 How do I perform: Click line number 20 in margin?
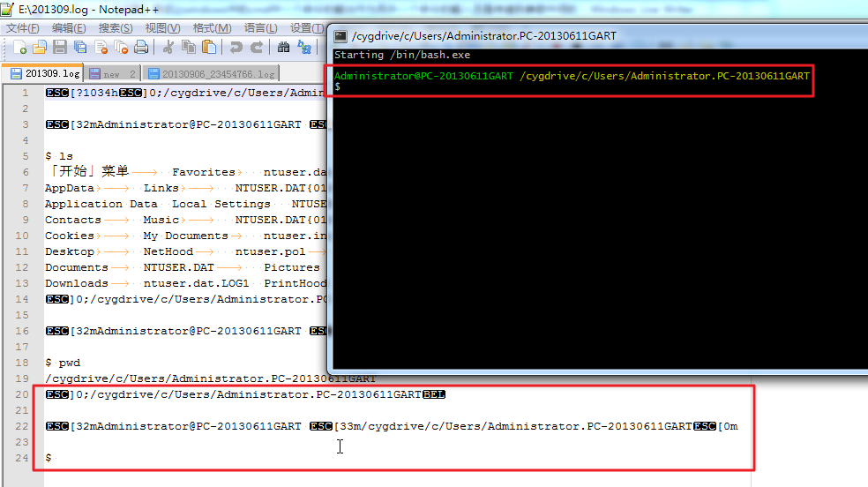point(21,394)
